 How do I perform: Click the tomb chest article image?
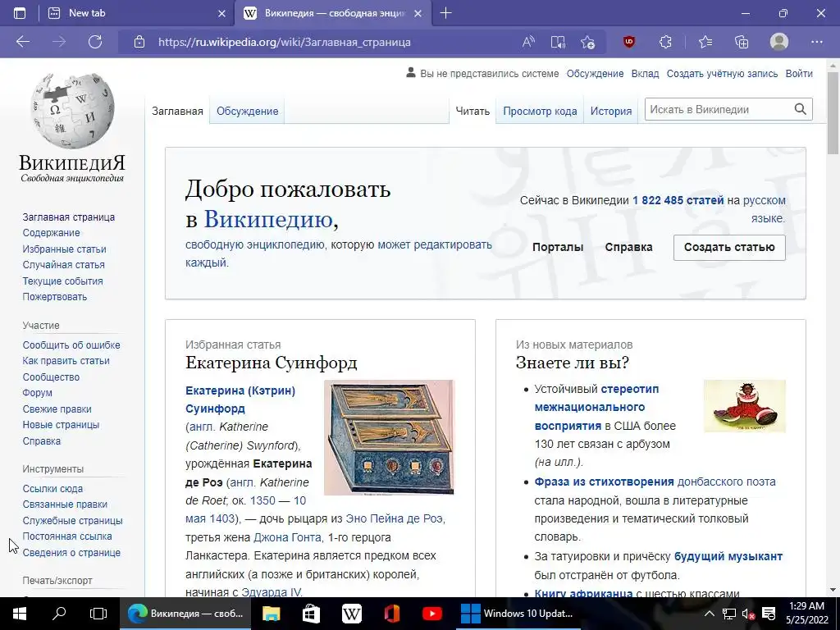[x=389, y=437]
